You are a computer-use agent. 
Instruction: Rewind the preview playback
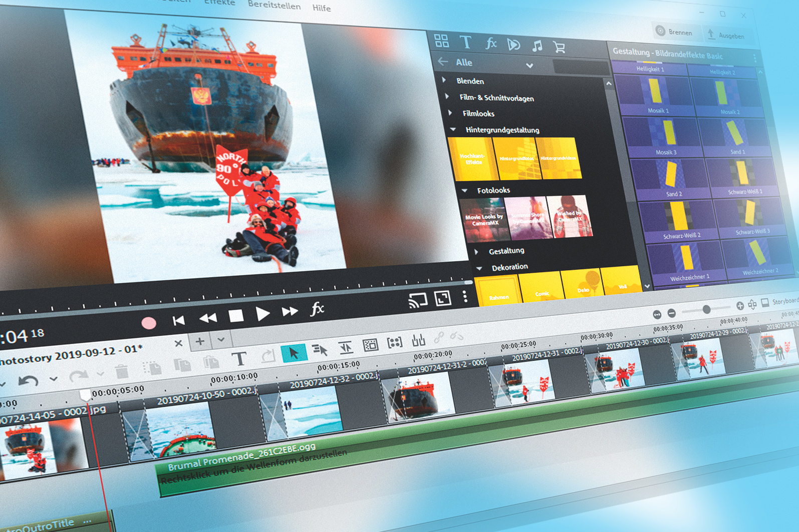[x=208, y=318]
